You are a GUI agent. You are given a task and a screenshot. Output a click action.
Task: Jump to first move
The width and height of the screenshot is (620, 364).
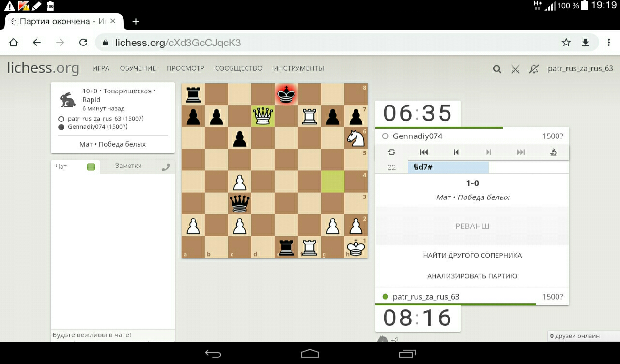[424, 152]
